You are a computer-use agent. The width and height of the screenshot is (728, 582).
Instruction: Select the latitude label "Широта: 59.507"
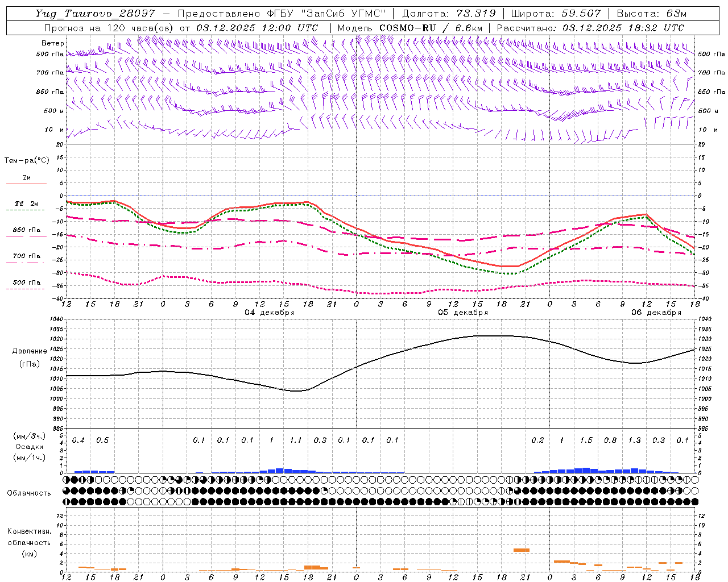click(x=556, y=14)
